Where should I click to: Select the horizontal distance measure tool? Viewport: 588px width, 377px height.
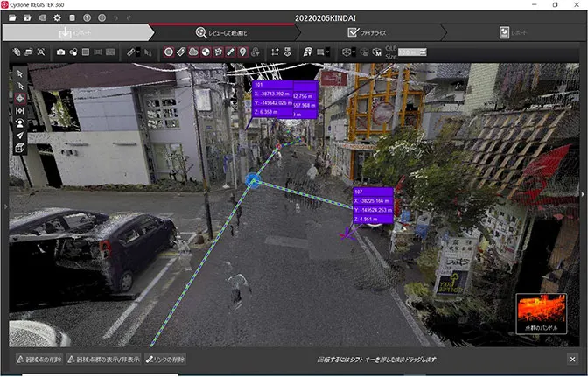(x=20, y=111)
